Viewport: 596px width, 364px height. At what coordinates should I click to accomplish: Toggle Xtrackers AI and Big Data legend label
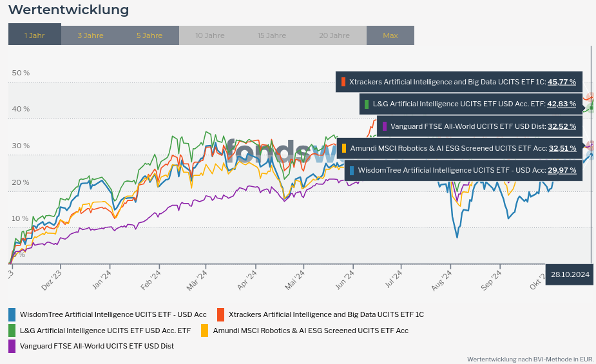tap(326, 314)
